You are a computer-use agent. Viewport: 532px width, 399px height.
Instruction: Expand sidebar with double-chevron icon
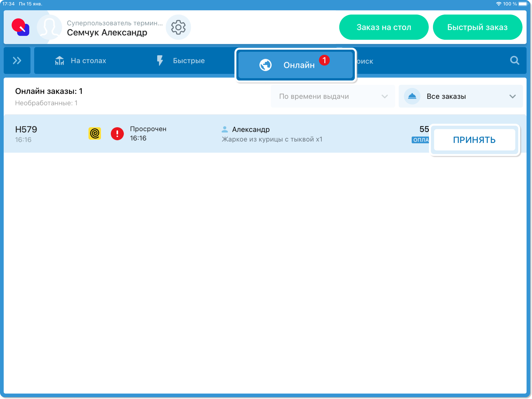[17, 61]
